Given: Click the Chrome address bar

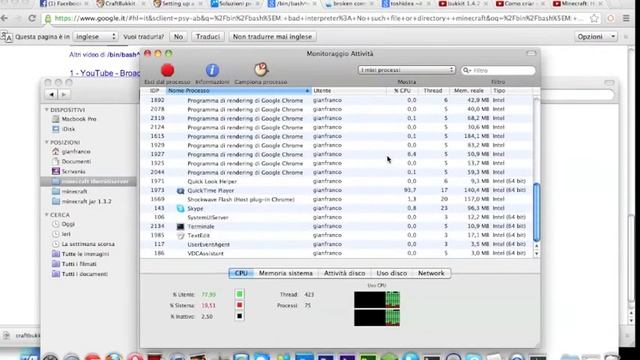Looking at the screenshot, I should [x=318, y=18].
